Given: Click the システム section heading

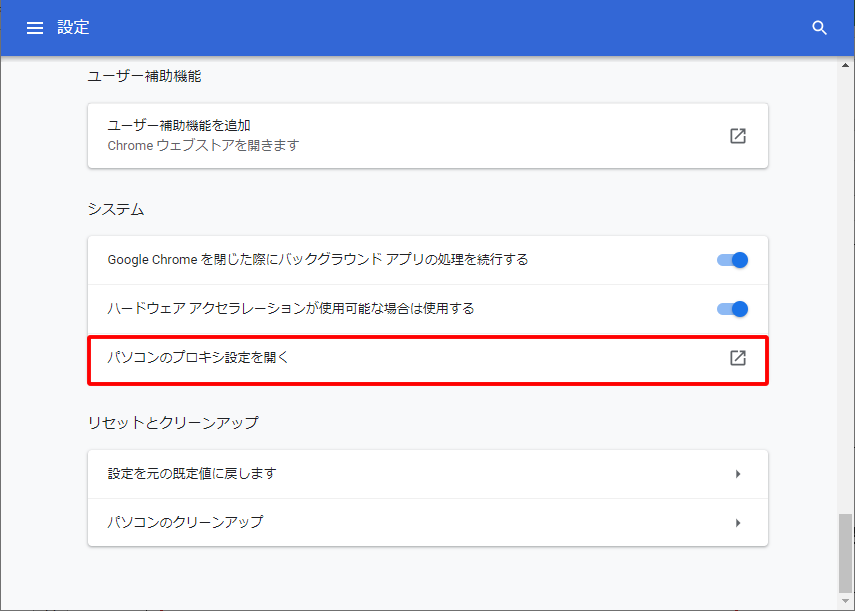Looking at the screenshot, I should click(116, 209).
